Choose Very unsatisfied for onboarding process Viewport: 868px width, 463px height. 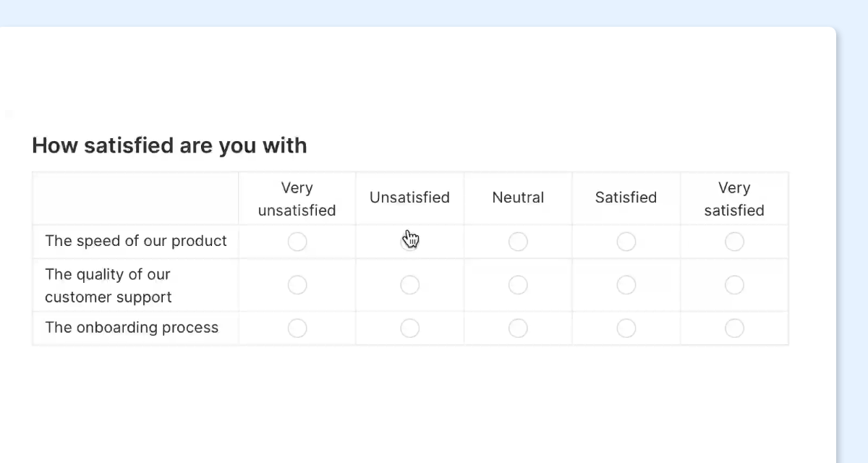(x=297, y=328)
